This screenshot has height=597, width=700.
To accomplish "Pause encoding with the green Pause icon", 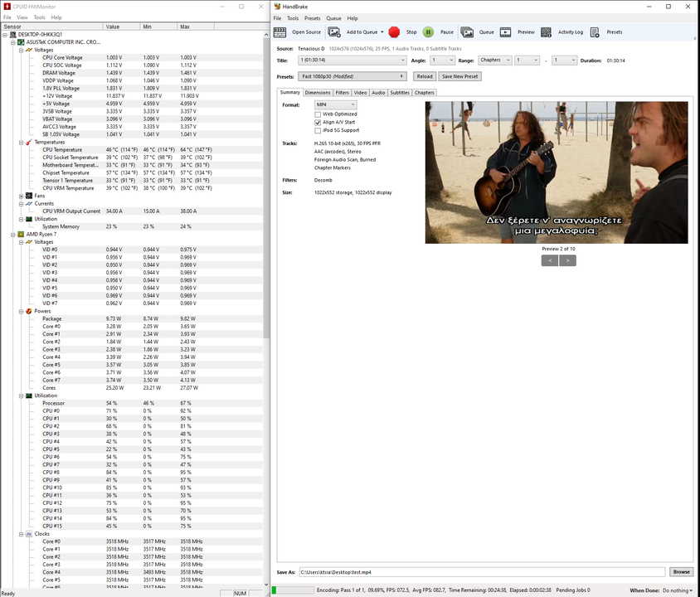I will coord(428,32).
